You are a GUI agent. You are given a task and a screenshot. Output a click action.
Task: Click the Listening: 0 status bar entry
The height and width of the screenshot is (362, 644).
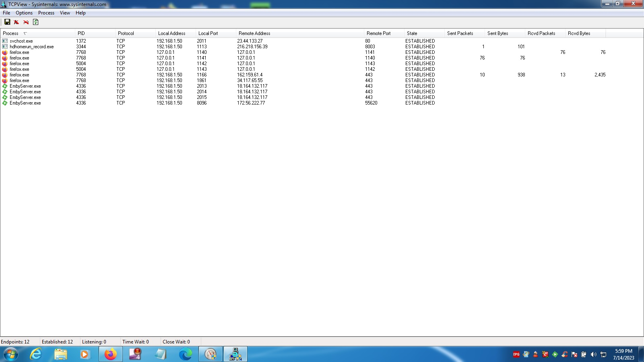[x=94, y=342]
